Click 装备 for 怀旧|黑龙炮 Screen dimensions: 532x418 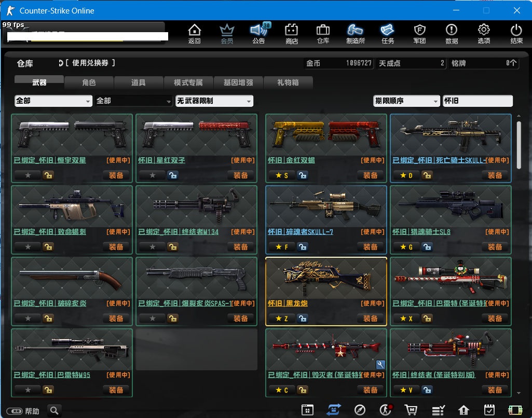pos(370,318)
